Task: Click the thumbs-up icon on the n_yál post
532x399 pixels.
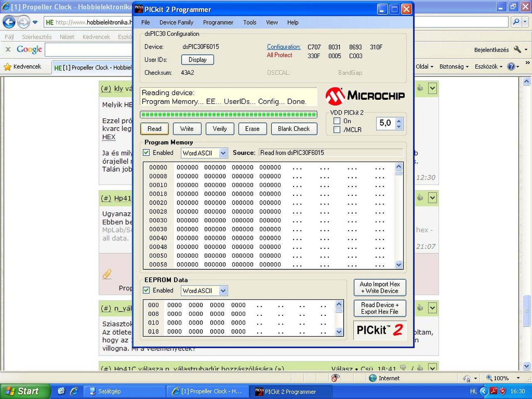Action: 420,308
